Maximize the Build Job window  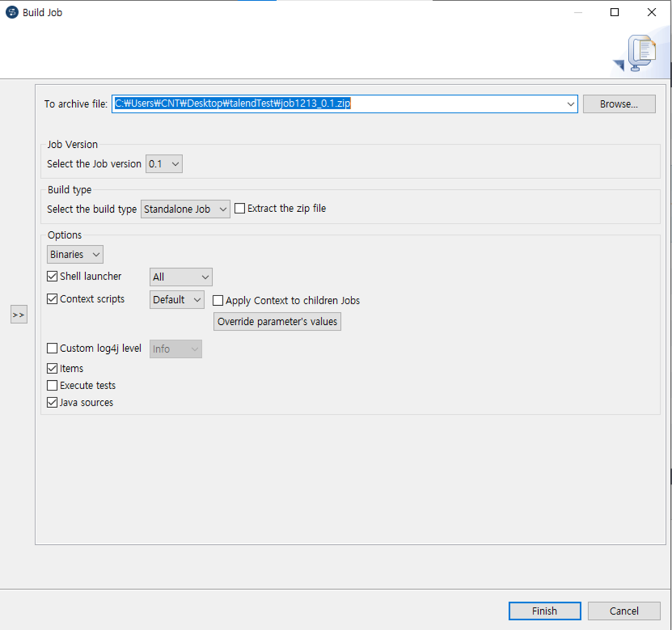click(x=614, y=12)
